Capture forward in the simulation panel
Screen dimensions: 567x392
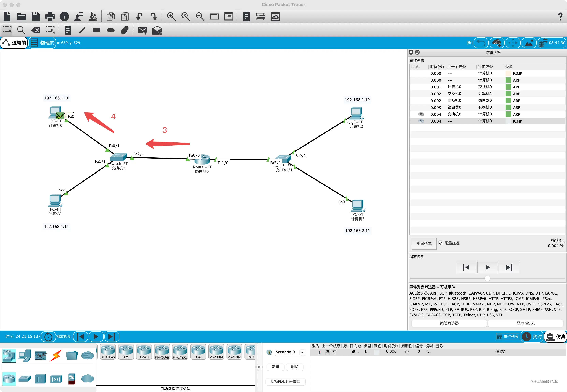pyautogui.click(x=509, y=267)
